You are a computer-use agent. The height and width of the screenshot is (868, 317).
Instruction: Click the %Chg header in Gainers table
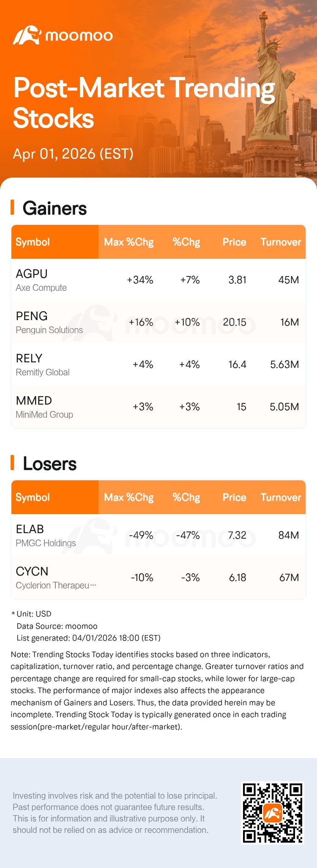point(186,242)
